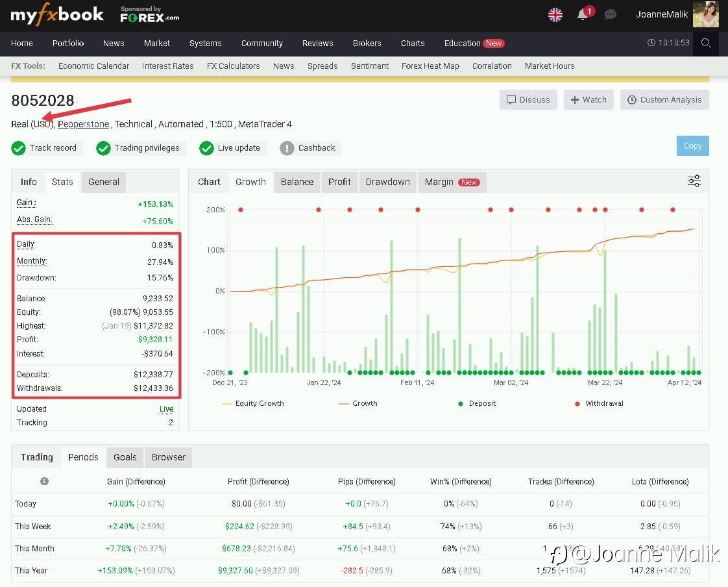Open the search magnifier icon

point(706,44)
